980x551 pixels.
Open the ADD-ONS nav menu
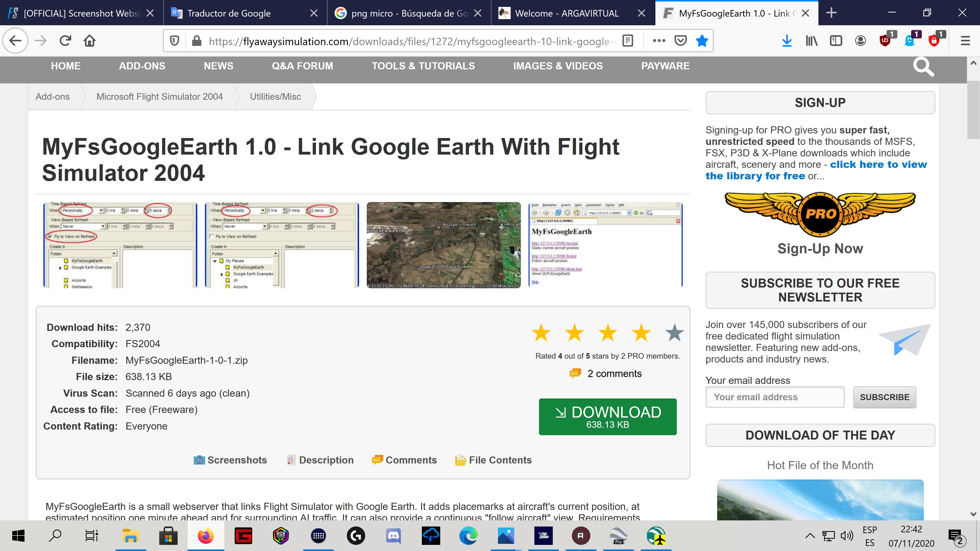(142, 66)
